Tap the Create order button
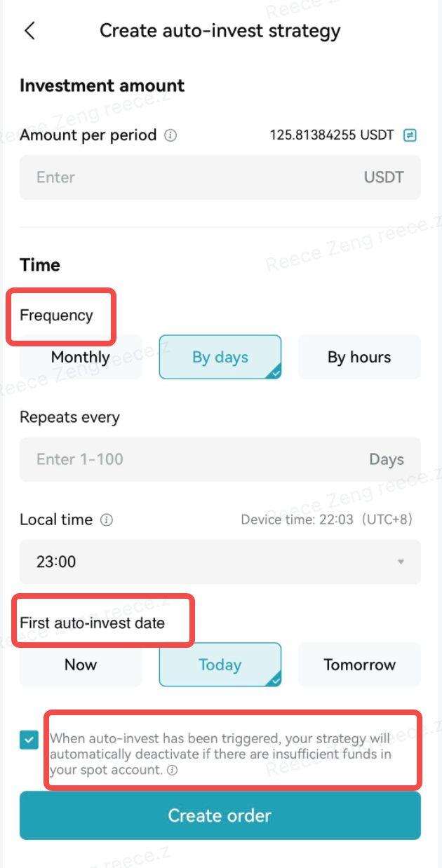Viewport: 442px width, 868px height. [220, 815]
